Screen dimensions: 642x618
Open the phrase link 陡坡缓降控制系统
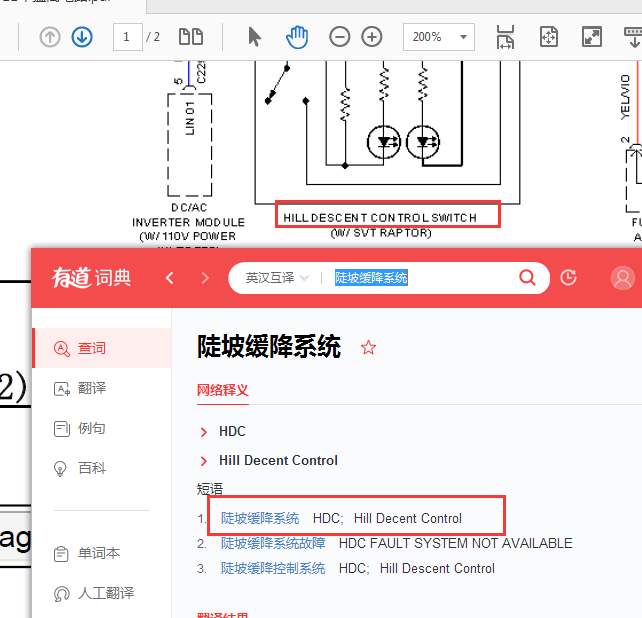pos(273,568)
